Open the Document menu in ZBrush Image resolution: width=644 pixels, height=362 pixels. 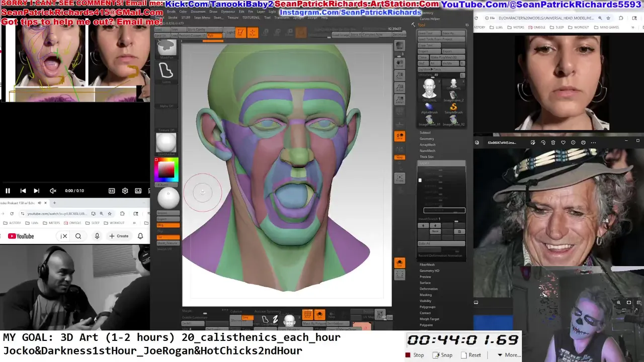pos(198,11)
